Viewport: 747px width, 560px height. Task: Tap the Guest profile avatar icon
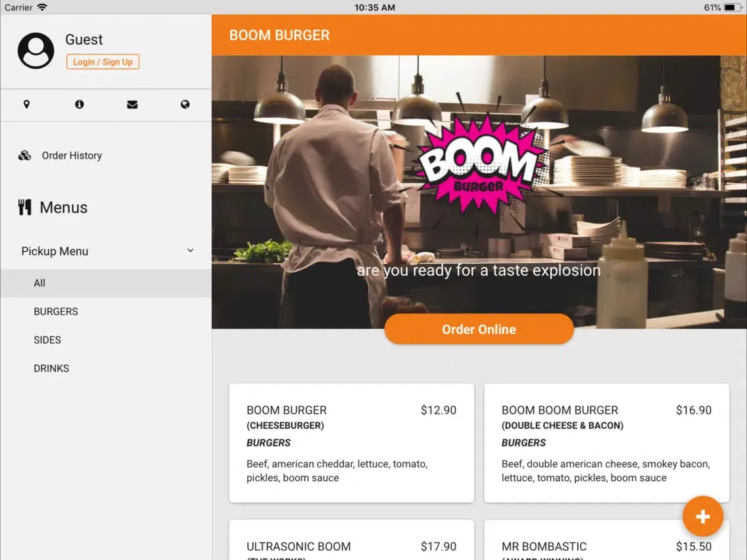pyautogui.click(x=36, y=51)
